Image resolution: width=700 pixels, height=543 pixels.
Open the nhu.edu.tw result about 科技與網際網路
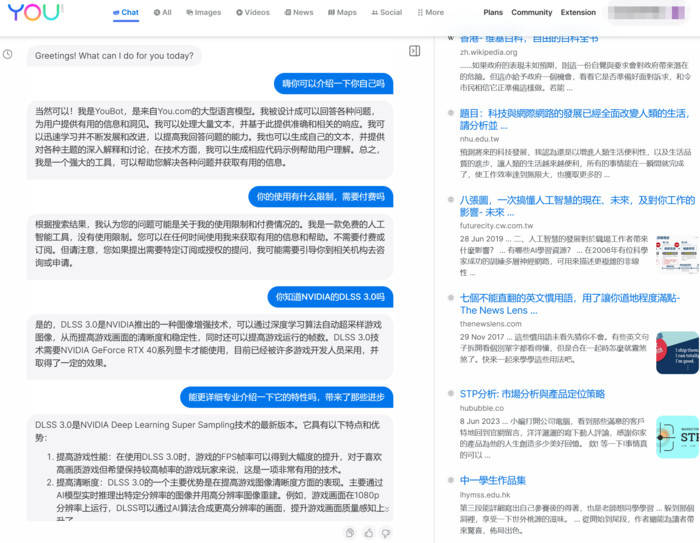(575, 119)
